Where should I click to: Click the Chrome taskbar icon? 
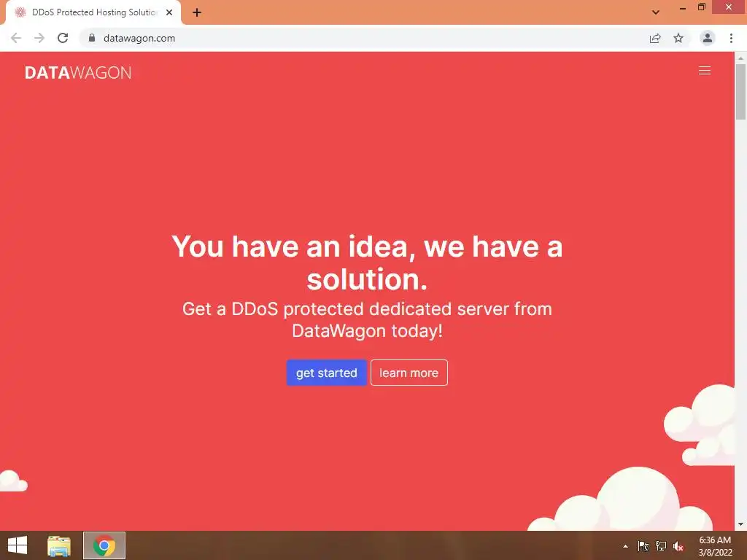point(104,545)
